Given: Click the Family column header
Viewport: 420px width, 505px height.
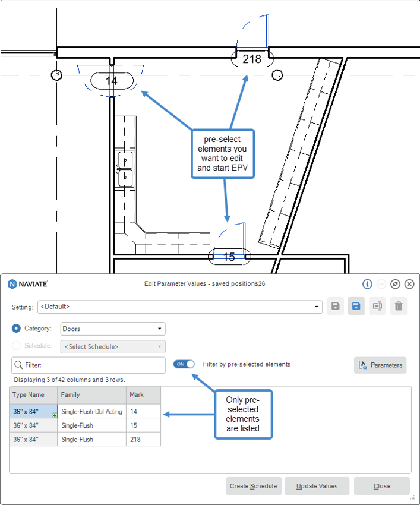Looking at the screenshot, I should (91, 394).
